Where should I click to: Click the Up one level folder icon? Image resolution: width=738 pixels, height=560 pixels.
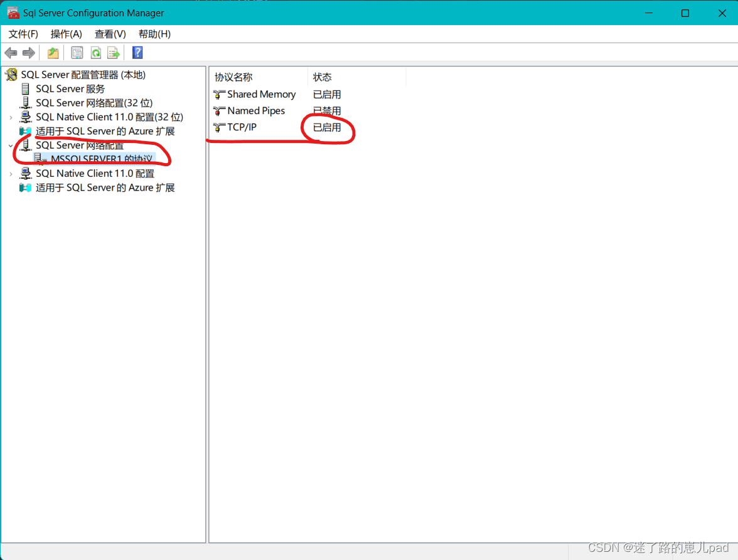click(53, 53)
